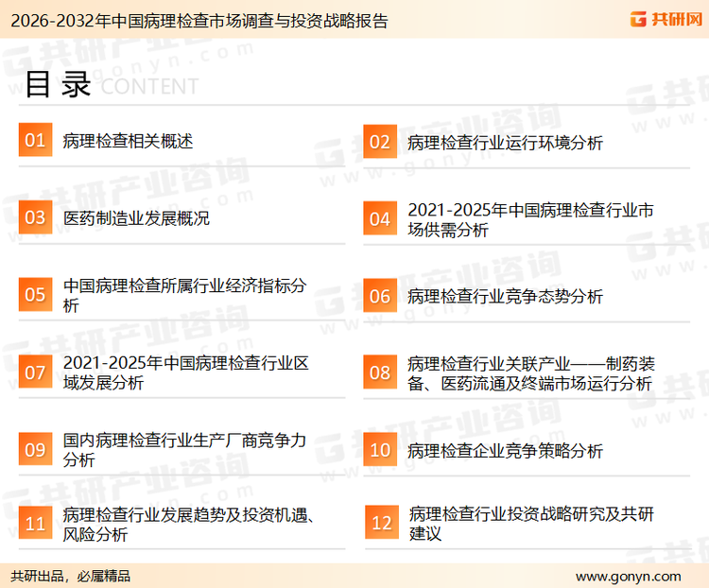Select chapter title 病理检查相关概述

[128, 141]
